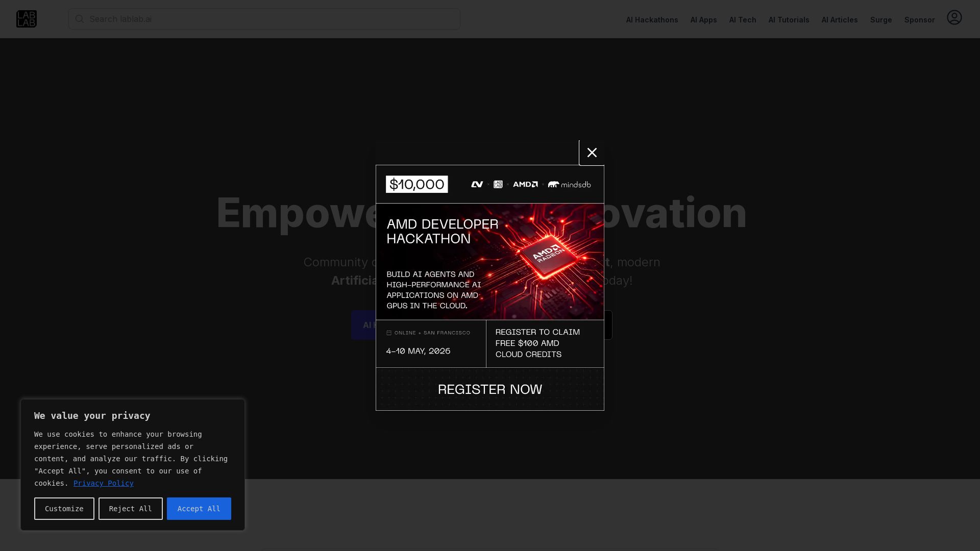Open the user profile icon
The image size is (980, 551).
(954, 18)
